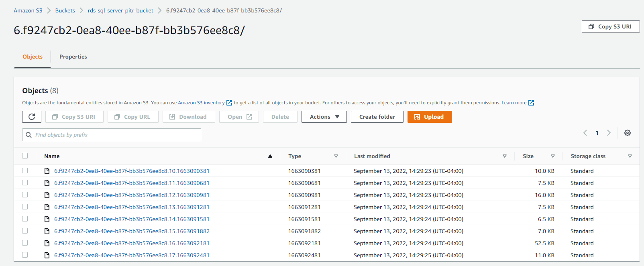Viewport: 644px width, 266px height.
Task: Sort by Last modified column arrow
Action: coord(505,156)
